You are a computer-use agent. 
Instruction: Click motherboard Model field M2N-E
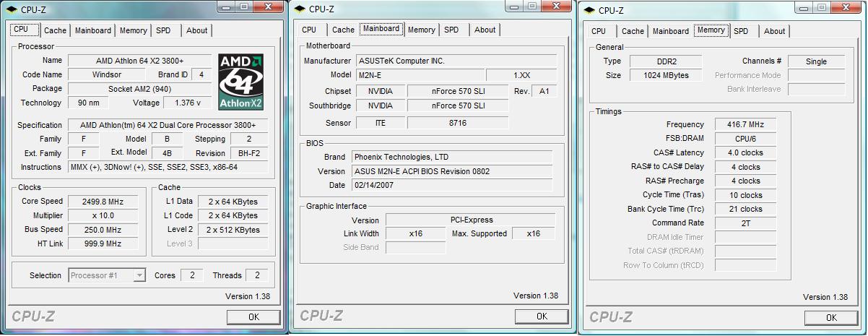(x=420, y=75)
